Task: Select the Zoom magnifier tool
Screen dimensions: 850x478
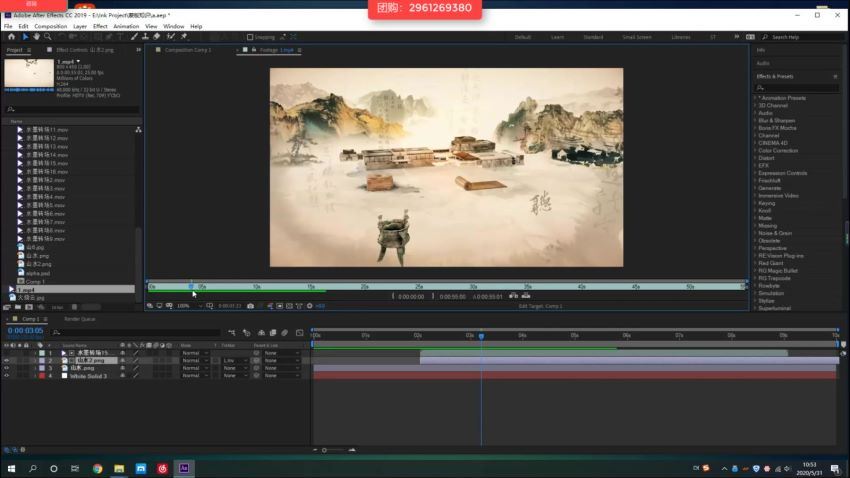Action: click(x=48, y=37)
